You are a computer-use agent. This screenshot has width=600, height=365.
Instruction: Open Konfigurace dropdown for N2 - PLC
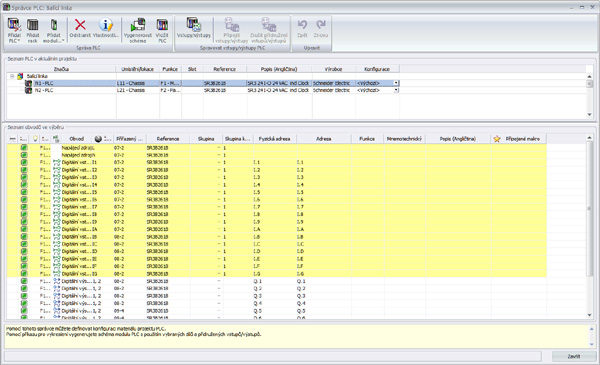coord(396,90)
